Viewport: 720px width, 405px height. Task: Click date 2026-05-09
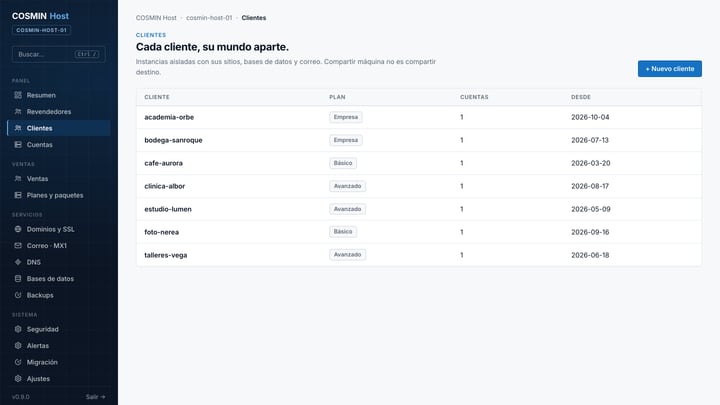[591, 209]
